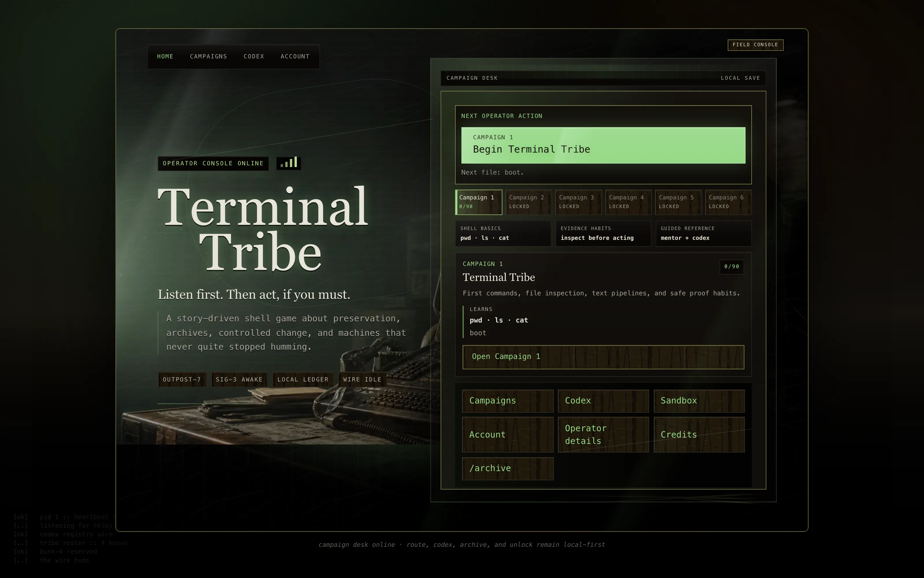This screenshot has width=924, height=578.
Task: Select the locked Campaign 5 tab
Action: click(679, 202)
